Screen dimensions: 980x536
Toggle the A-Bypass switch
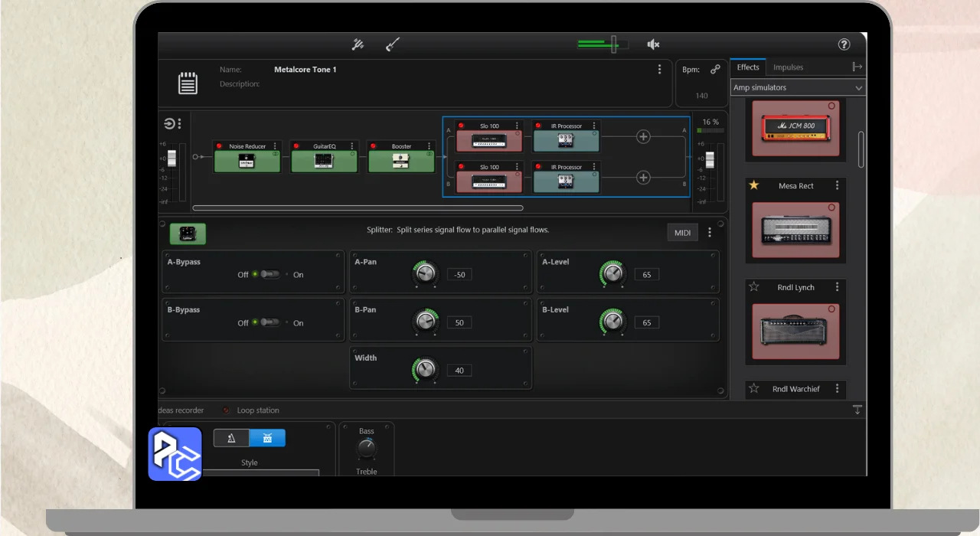[269, 275]
